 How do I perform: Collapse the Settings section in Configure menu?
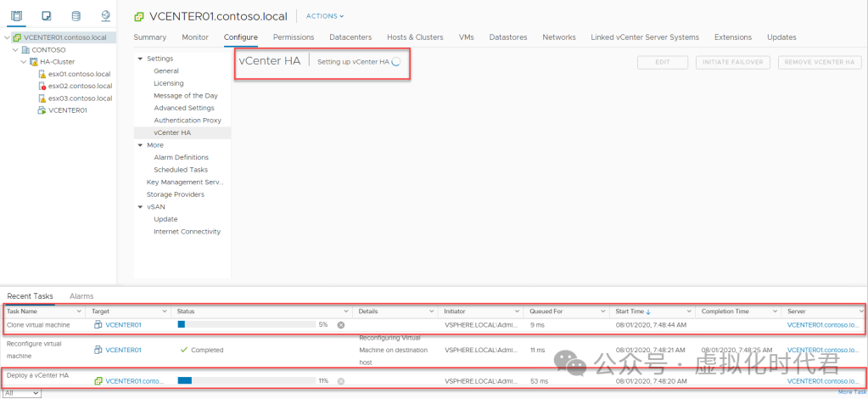(x=140, y=59)
